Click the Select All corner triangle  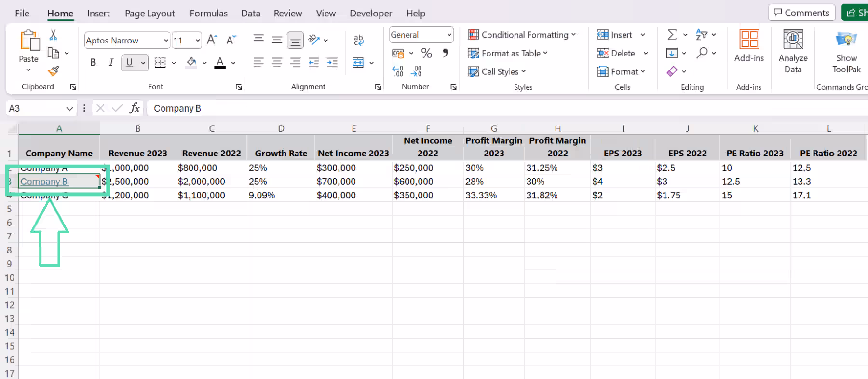pyautogui.click(x=13, y=128)
